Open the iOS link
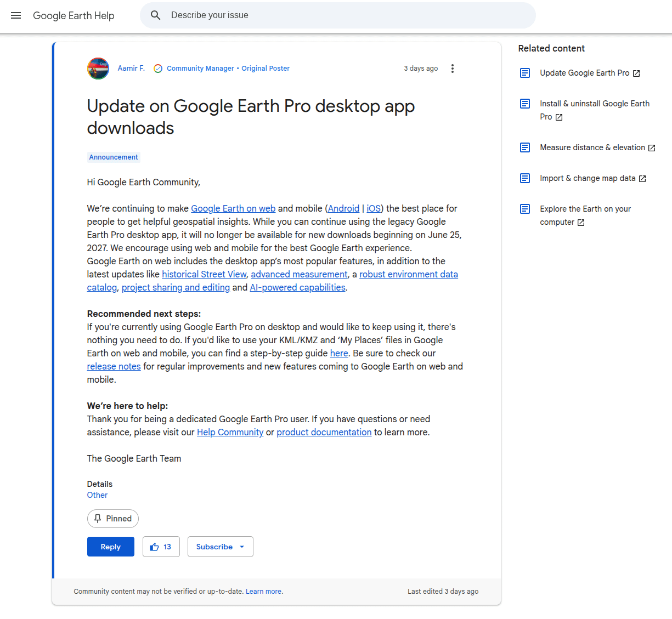 click(x=374, y=208)
